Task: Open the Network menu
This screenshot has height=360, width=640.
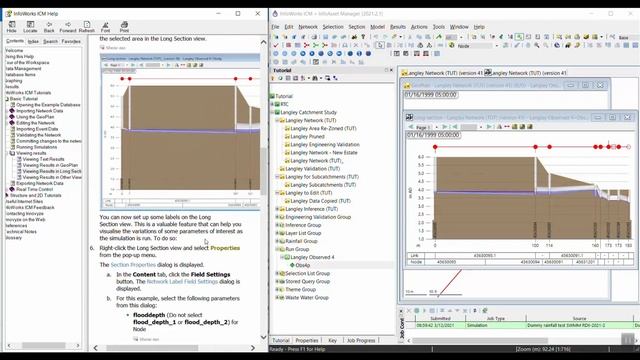Action: 308,27
